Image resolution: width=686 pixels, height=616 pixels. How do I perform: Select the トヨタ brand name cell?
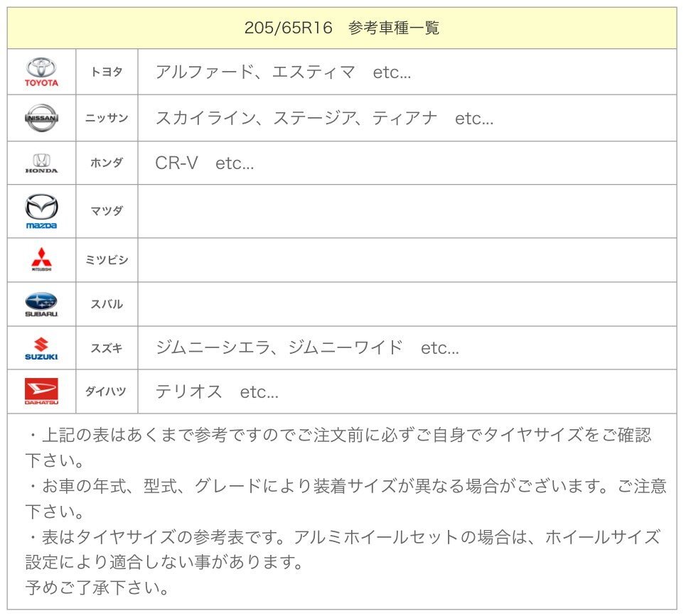pyautogui.click(x=107, y=72)
